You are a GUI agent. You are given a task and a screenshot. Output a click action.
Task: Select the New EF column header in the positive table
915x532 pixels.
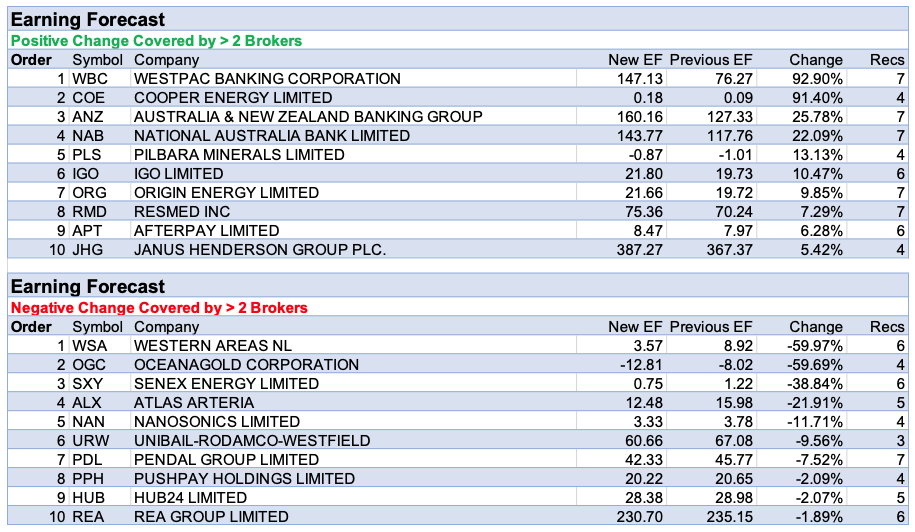(635, 60)
